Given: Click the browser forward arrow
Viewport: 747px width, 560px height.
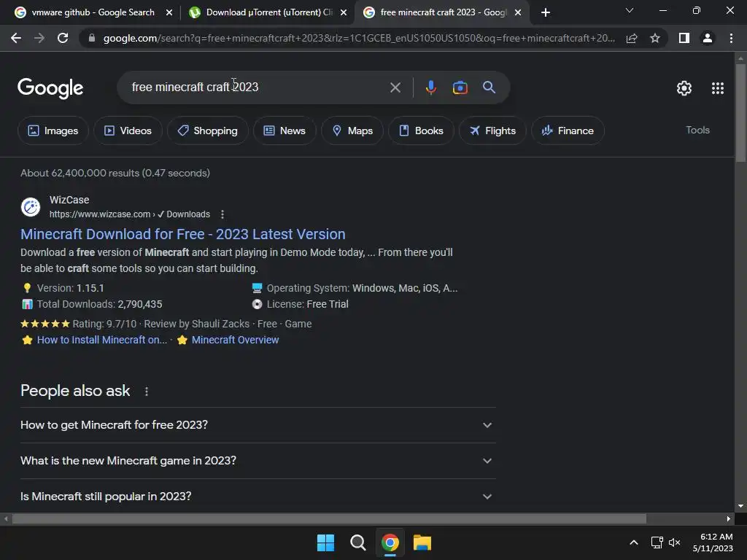Looking at the screenshot, I should (x=39, y=38).
